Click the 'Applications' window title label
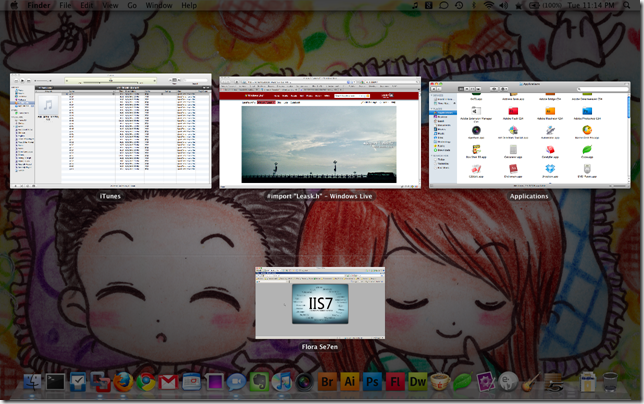Viewport: 644px width, 404px height. tap(529, 196)
